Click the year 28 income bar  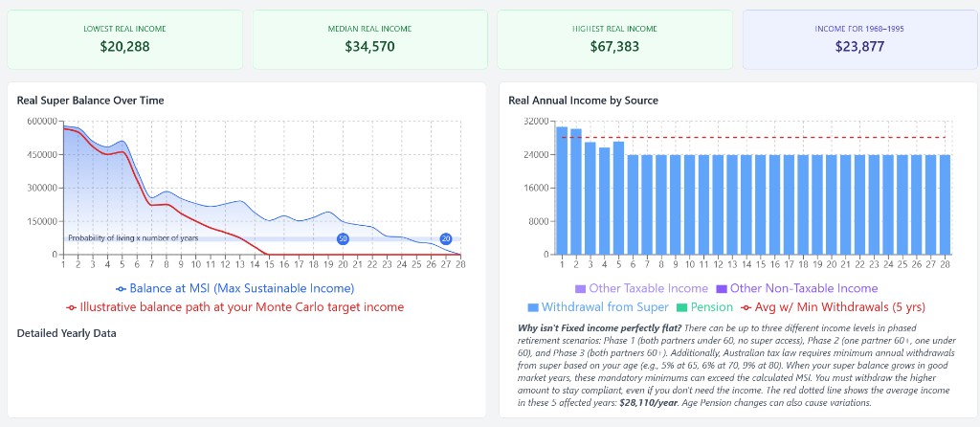(x=946, y=204)
